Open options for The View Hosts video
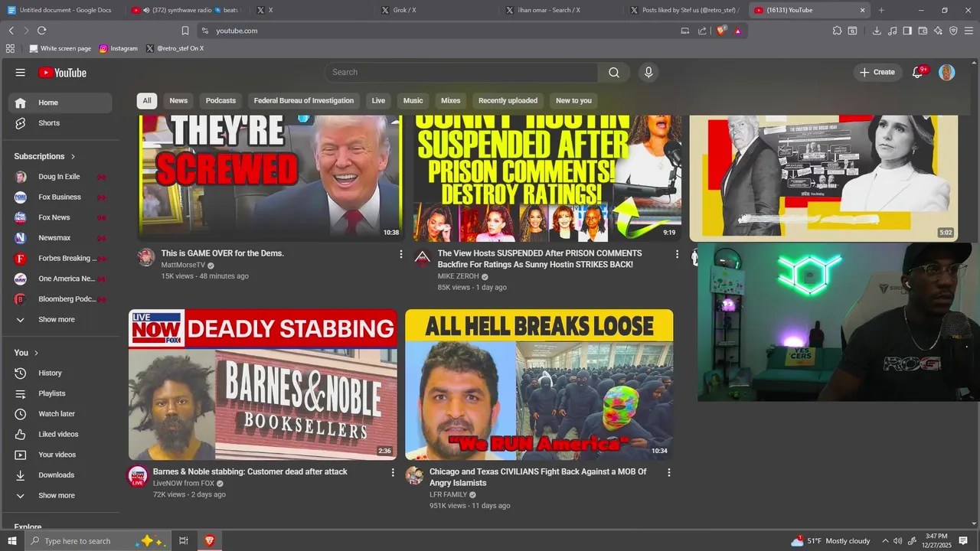Screen dimensions: 980x551 pyautogui.click(x=677, y=254)
